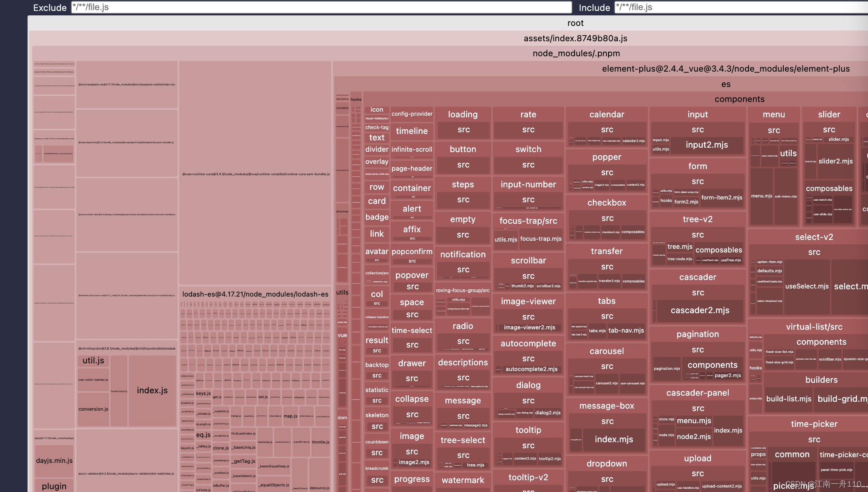Select the 'select-v2' component header
Viewport: 868px width, 492px height.
(814, 237)
